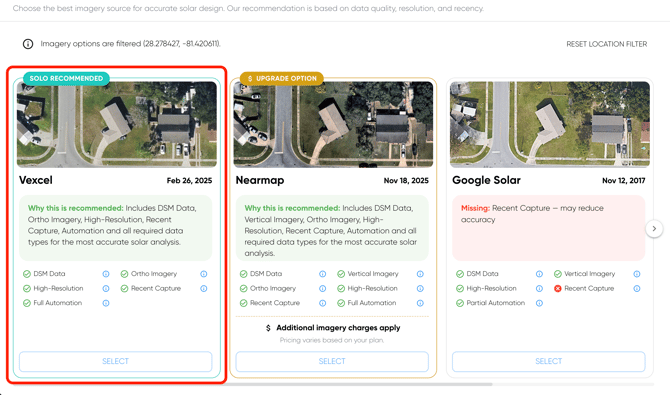Select the Vexcel imagery source
The height and width of the screenshot is (395, 670).
pos(115,362)
